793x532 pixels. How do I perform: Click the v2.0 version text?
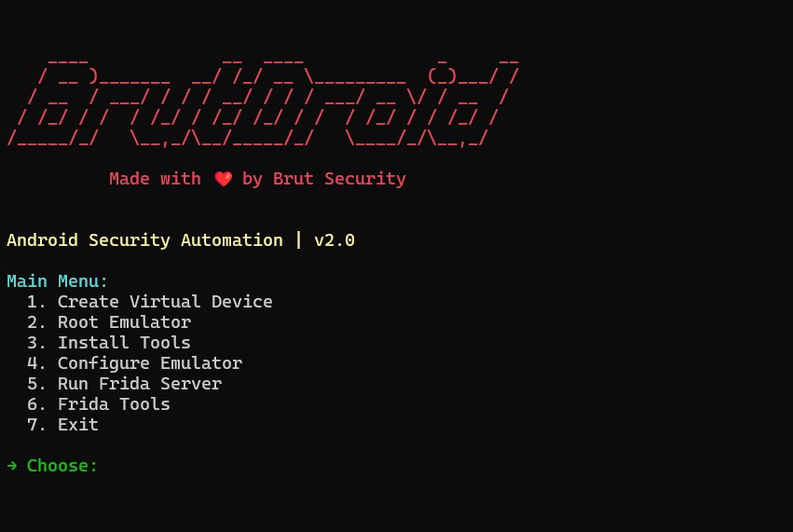(335, 240)
